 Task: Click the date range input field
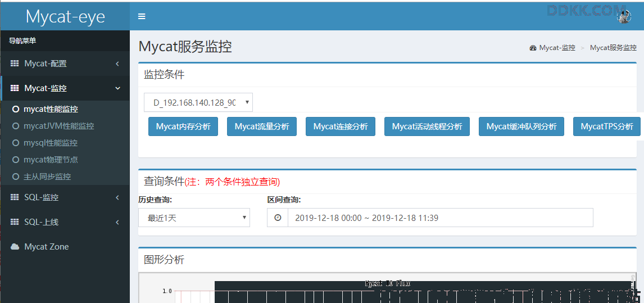[441, 218]
